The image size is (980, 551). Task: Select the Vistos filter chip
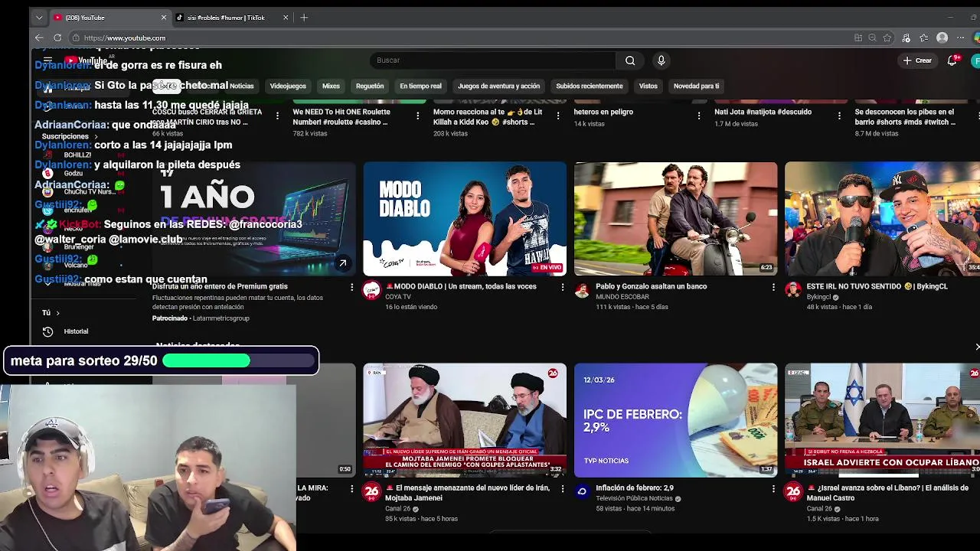point(648,86)
